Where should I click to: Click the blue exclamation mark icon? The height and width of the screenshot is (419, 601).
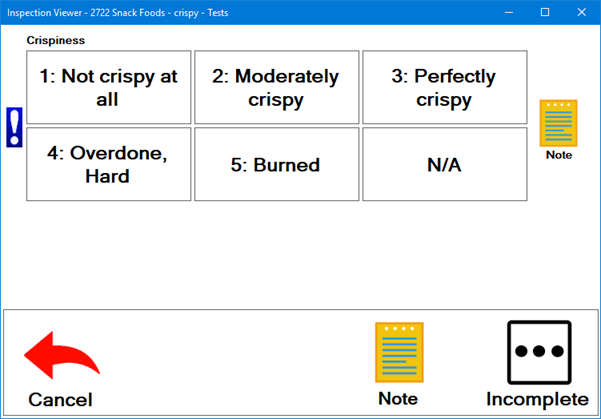click(14, 127)
